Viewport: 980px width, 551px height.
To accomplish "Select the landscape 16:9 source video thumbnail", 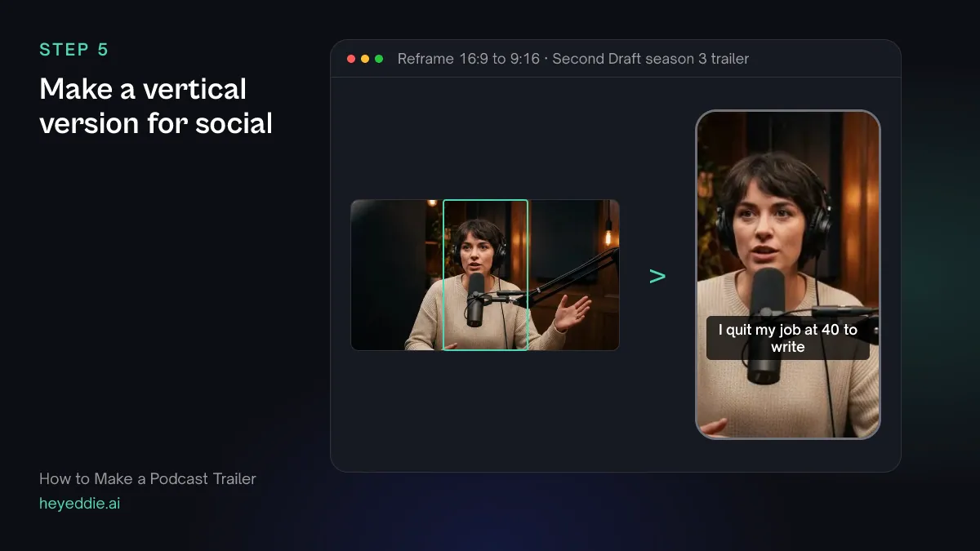I will [x=485, y=275].
